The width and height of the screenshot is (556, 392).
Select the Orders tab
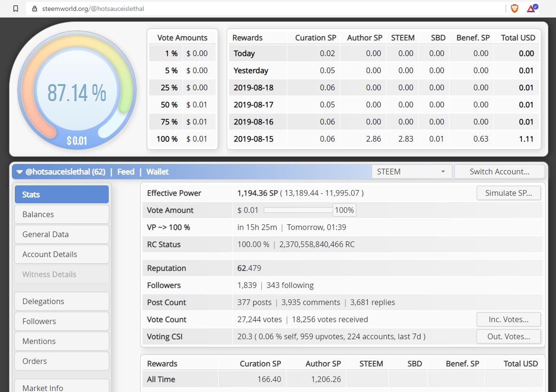tap(62, 361)
